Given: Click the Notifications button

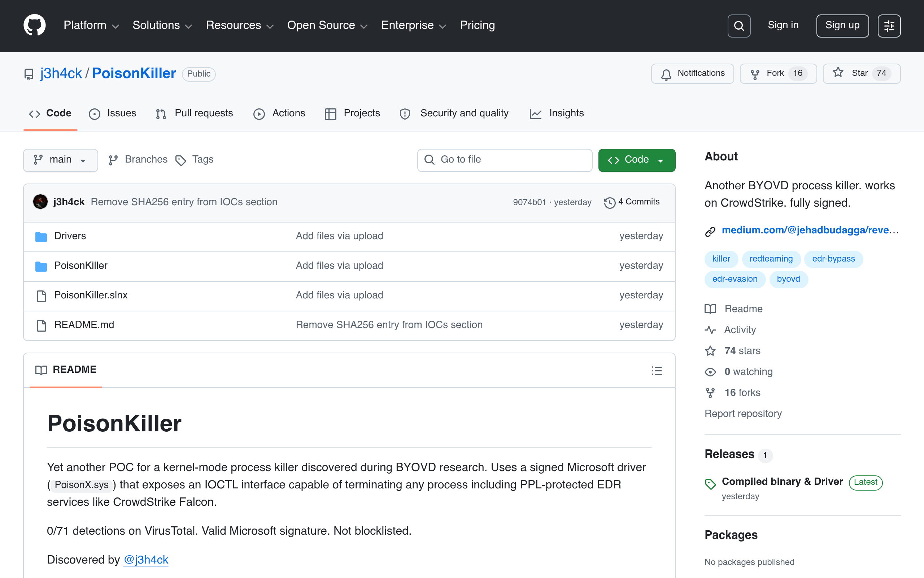Looking at the screenshot, I should (x=692, y=73).
